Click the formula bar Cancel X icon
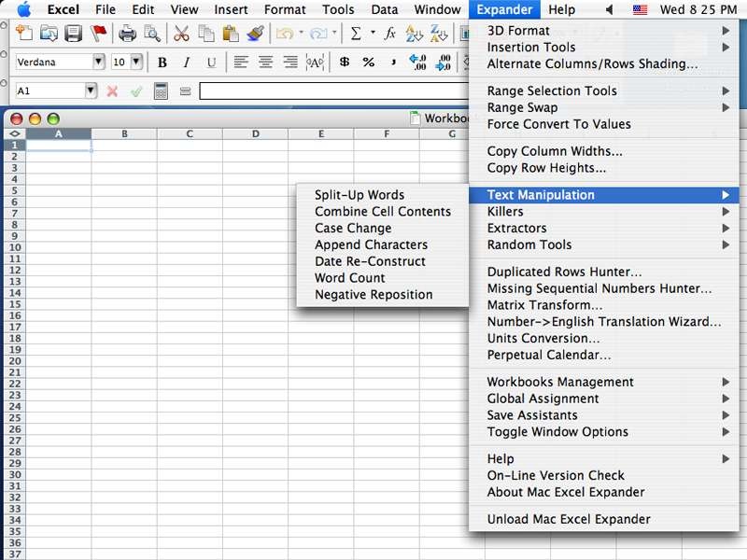 (x=112, y=91)
